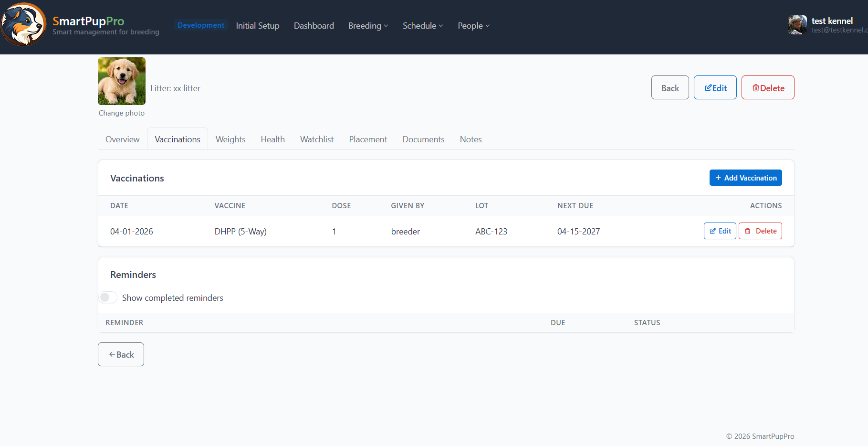This screenshot has height=446, width=868.
Task: Edit the DHPP (5-Way) vaccination row
Action: pos(720,231)
